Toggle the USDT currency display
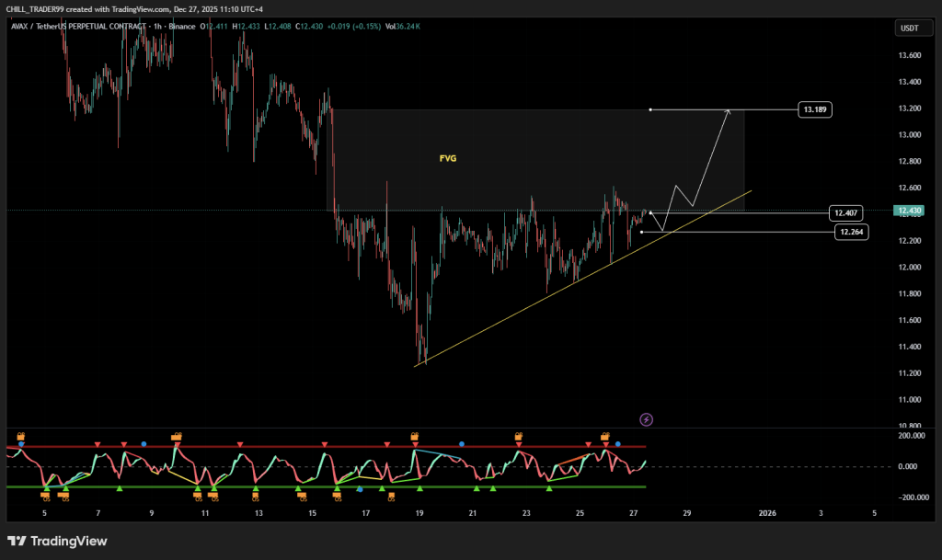Image resolution: width=942 pixels, height=560 pixels. [x=912, y=28]
